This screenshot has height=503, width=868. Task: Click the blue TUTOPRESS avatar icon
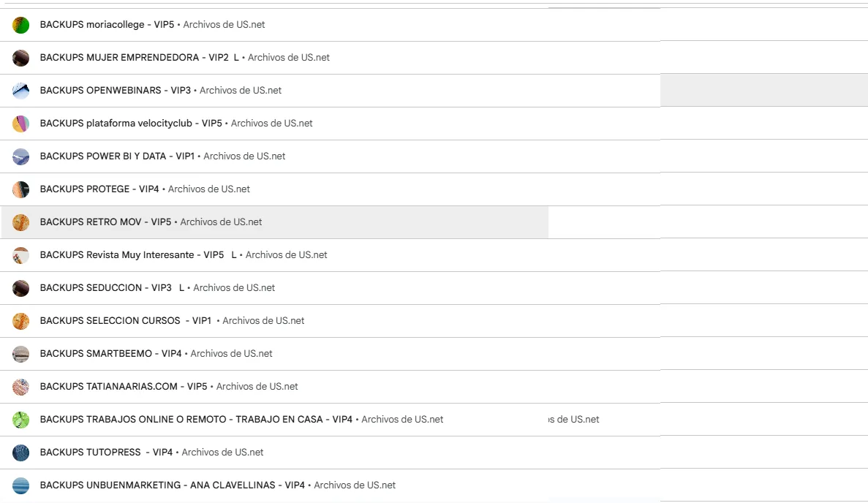click(21, 453)
